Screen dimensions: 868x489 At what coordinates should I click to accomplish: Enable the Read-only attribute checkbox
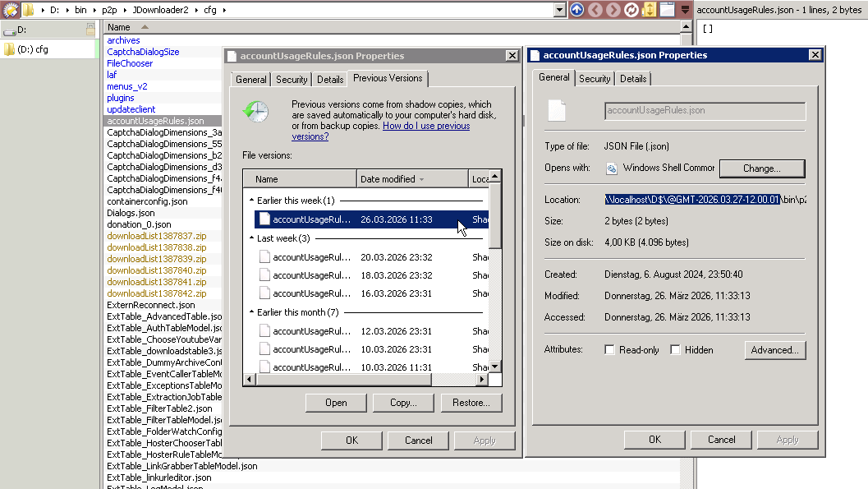click(609, 350)
